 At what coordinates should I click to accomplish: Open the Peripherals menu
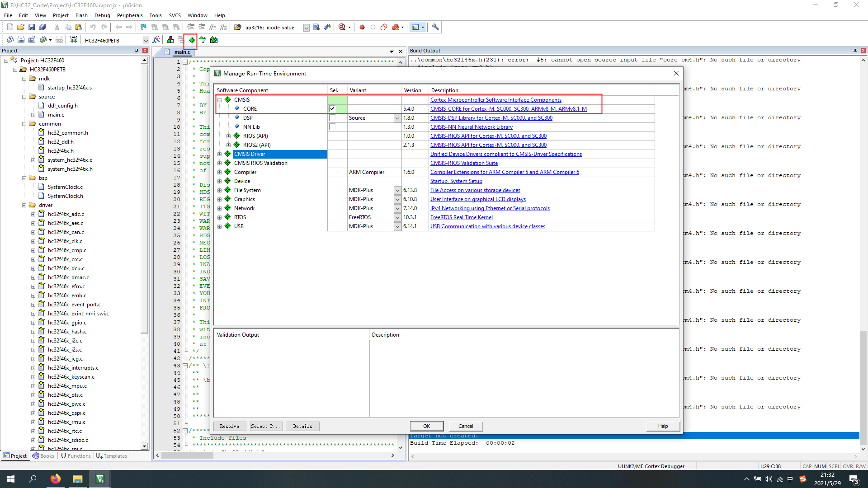130,15
